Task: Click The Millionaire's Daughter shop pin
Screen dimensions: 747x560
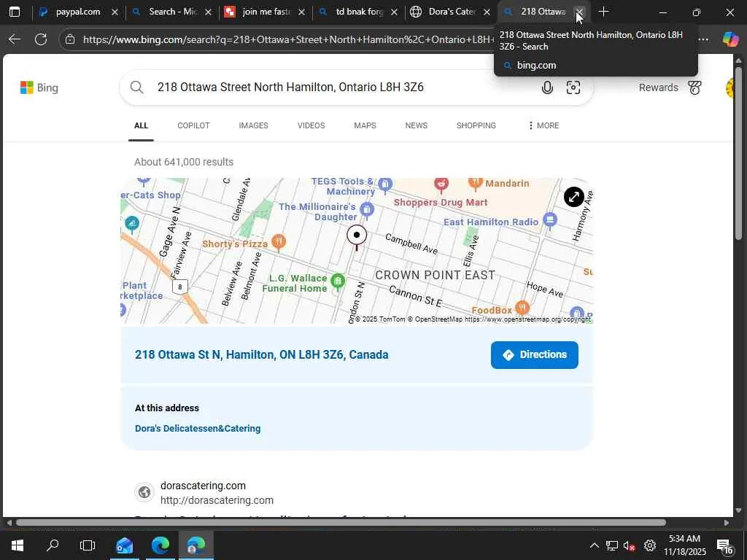Action: pyautogui.click(x=366, y=209)
